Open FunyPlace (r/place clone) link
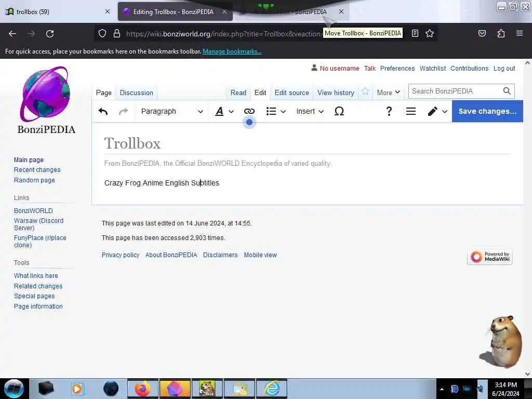 pos(40,242)
